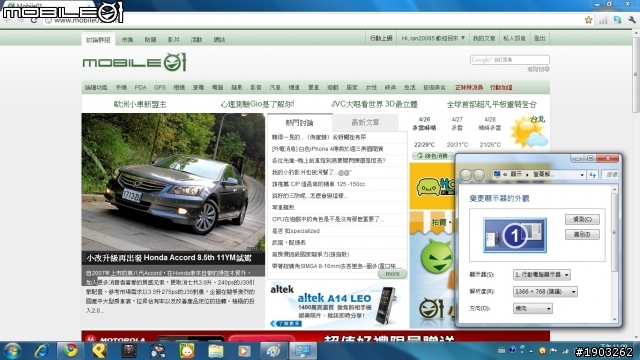Open the 私人訊息 link
The height and width of the screenshot is (360, 640).
pyautogui.click(x=514, y=38)
